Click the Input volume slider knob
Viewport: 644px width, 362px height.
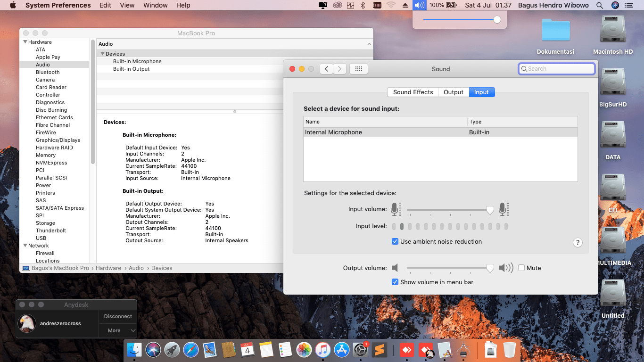490,210
